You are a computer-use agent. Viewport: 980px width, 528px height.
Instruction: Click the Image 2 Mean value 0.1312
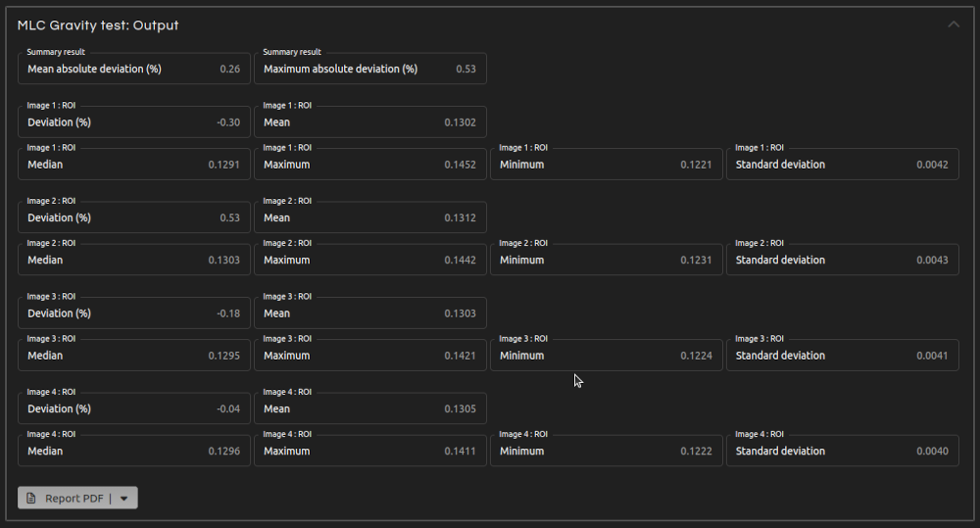(x=460, y=218)
